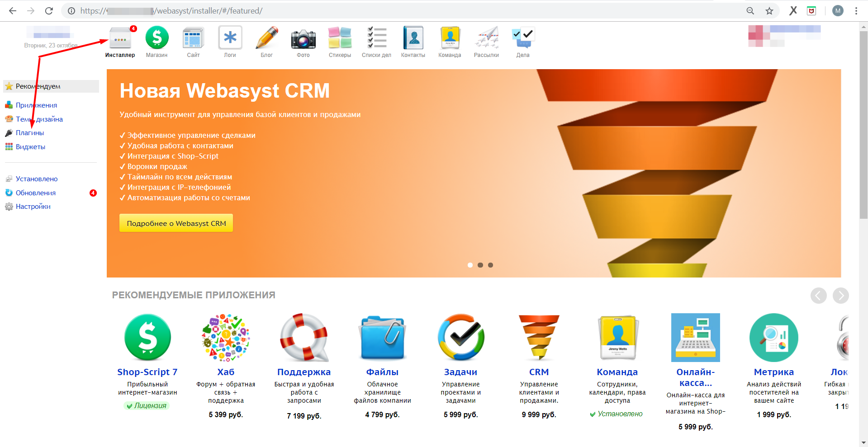Open Настройки in the sidebar

point(33,207)
